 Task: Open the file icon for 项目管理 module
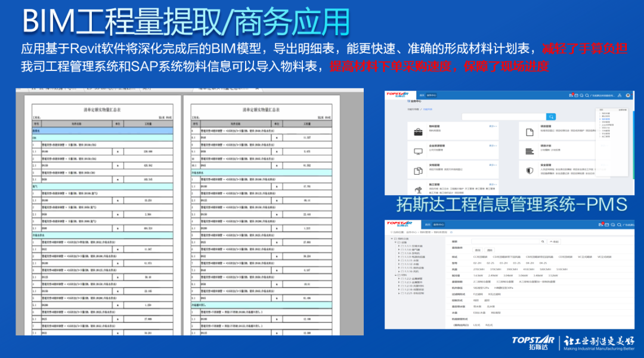click(x=530, y=132)
